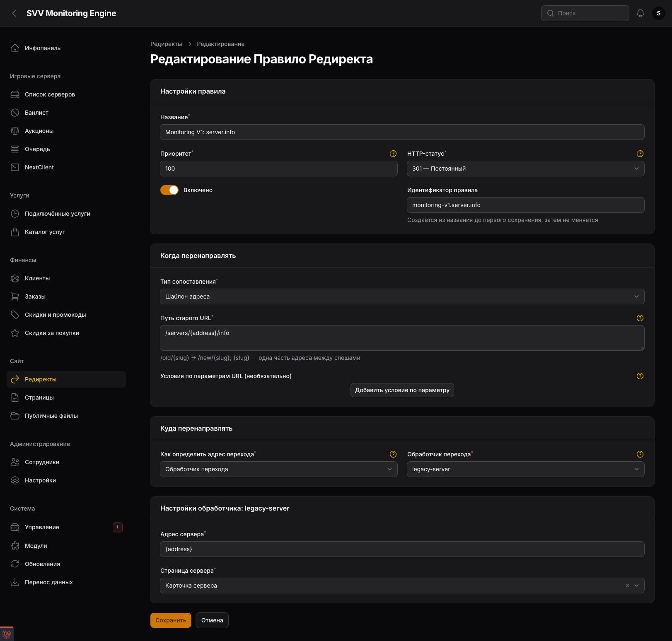Viewport: 672px width, 641px height.
Task: Show help for the Приоритет field
Action: click(393, 154)
